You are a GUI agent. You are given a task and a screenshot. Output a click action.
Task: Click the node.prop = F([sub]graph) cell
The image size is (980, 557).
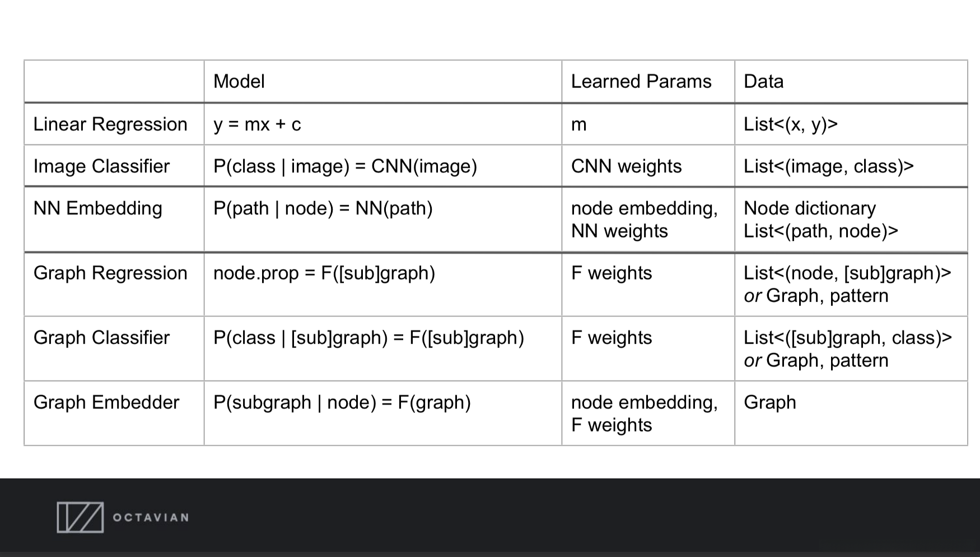coord(324,273)
